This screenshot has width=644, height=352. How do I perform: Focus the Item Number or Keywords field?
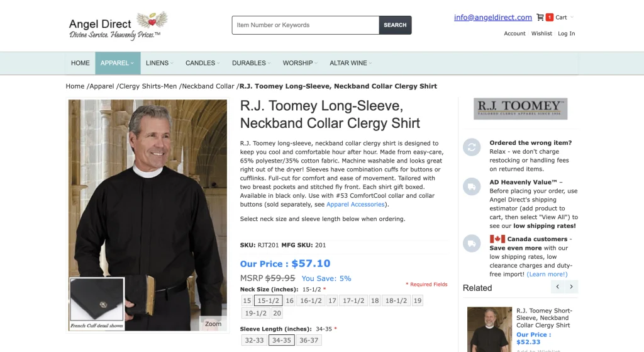(306, 25)
